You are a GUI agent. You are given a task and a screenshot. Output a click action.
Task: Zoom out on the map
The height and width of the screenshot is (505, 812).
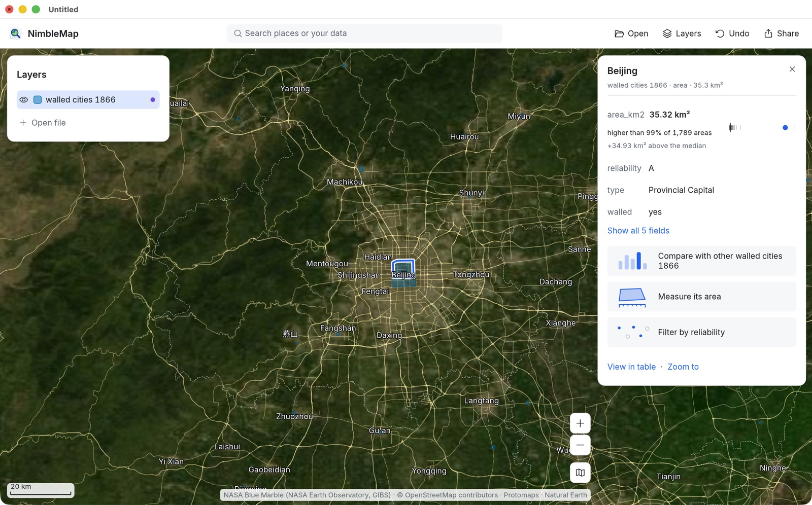point(580,445)
